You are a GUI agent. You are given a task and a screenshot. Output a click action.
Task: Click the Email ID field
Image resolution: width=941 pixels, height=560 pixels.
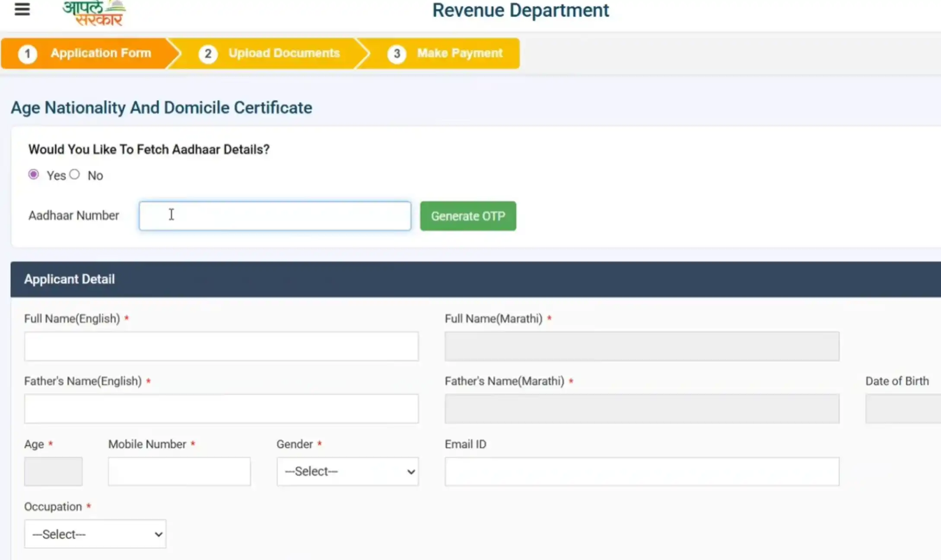642,471
